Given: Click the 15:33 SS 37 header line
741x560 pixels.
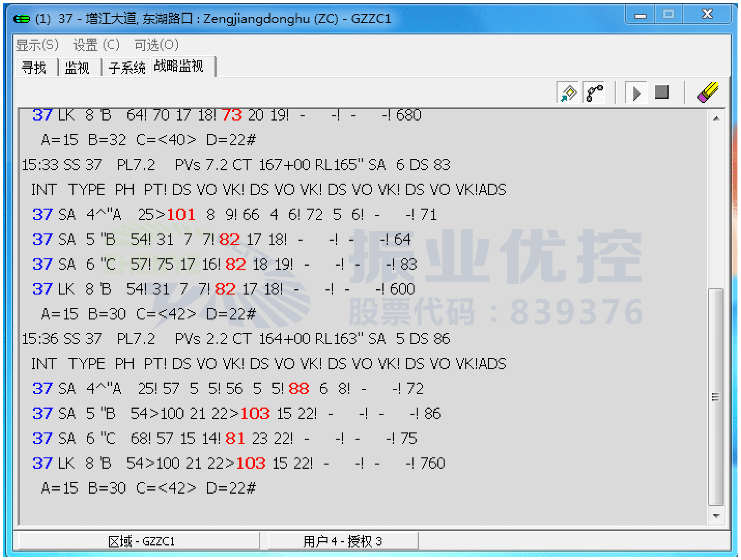Looking at the screenshot, I should (236, 165).
